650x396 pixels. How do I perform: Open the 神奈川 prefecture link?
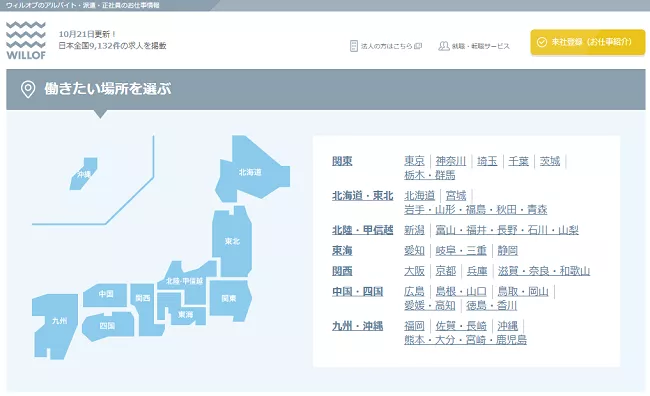[x=451, y=161]
